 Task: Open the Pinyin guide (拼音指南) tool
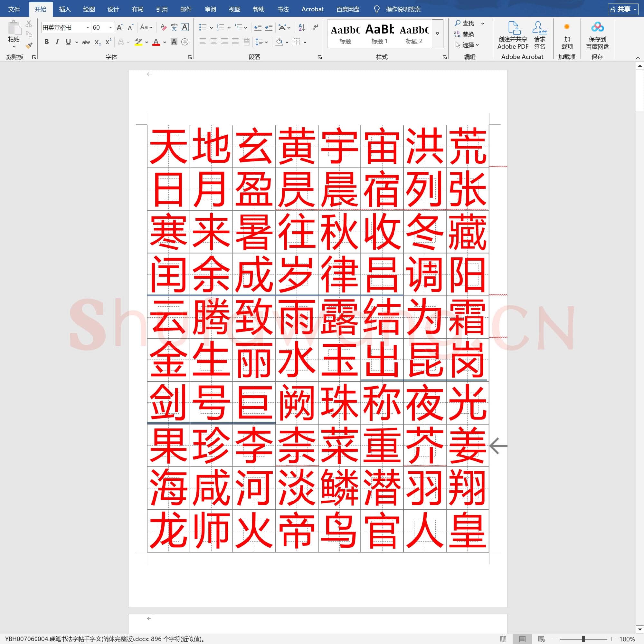click(x=173, y=27)
